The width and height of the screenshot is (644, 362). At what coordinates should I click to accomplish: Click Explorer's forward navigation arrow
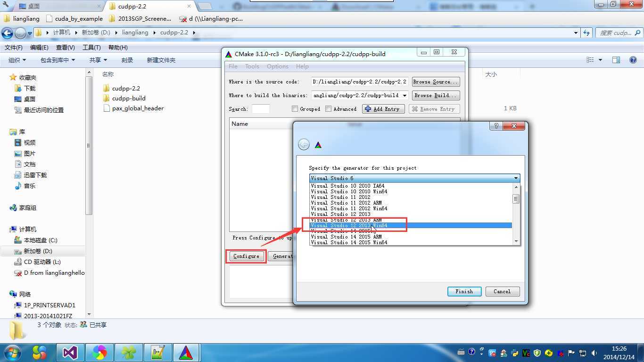(20, 33)
